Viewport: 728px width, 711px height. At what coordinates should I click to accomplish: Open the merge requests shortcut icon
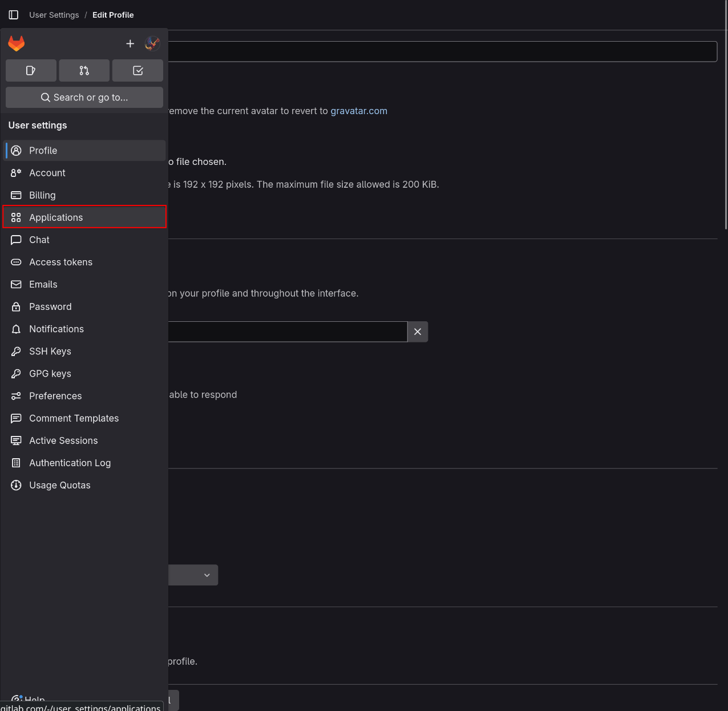pyautogui.click(x=84, y=70)
